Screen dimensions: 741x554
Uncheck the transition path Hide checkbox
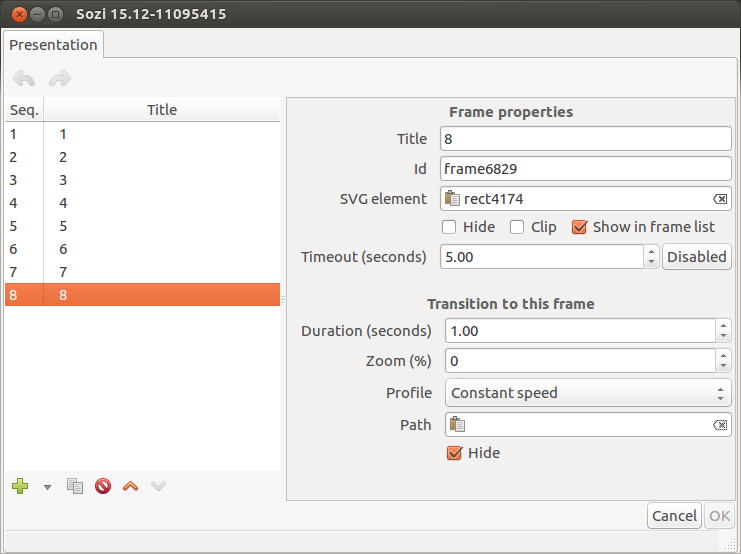coord(454,453)
